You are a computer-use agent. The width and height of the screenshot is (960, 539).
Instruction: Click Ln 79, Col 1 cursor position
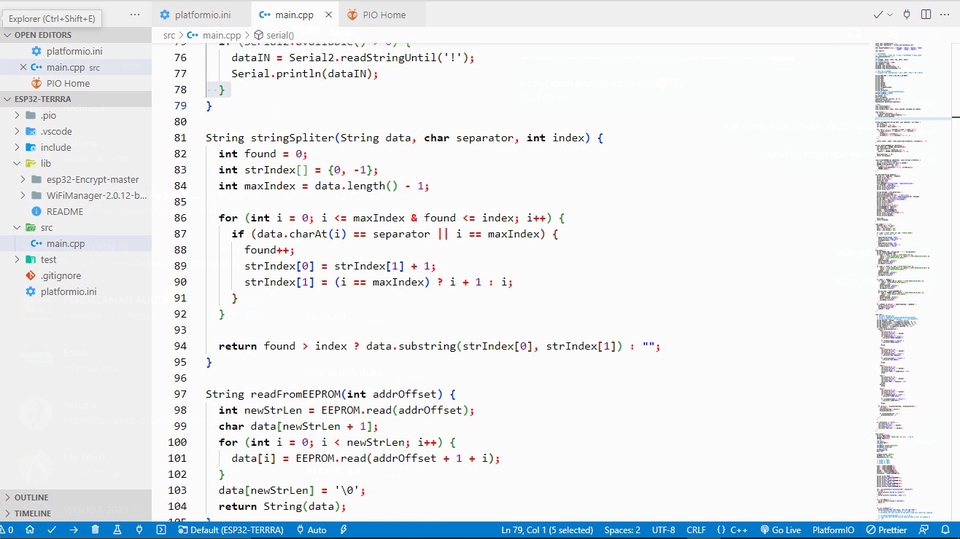coord(547,530)
